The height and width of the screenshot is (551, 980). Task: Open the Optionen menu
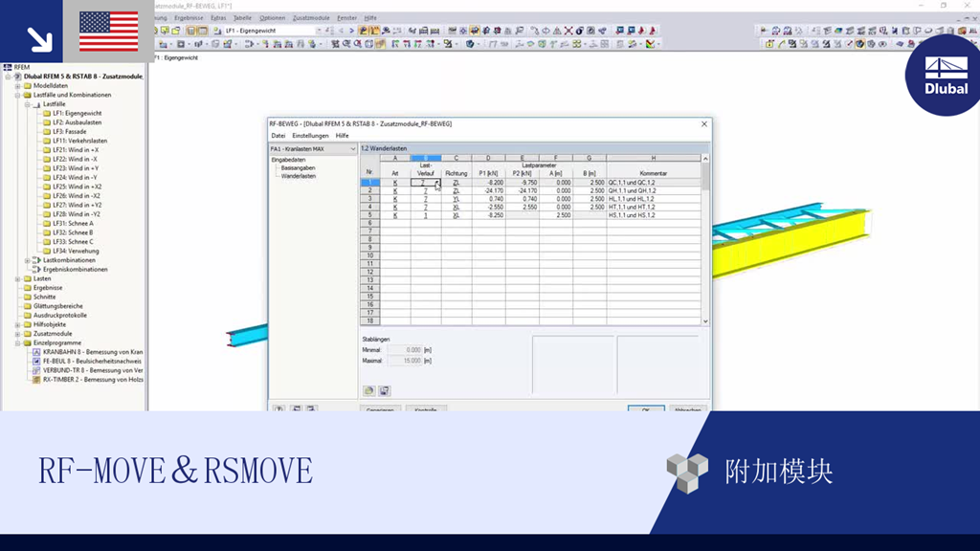point(273,18)
